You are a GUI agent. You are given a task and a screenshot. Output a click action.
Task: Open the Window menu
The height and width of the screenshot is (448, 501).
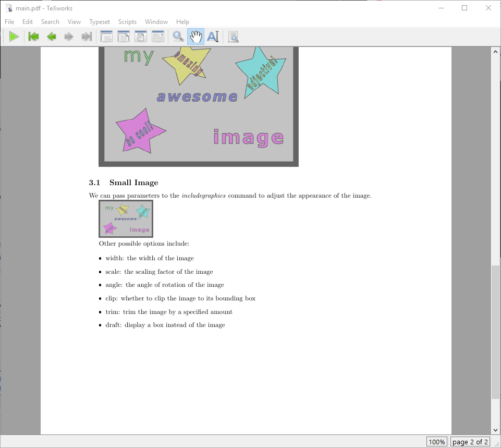[x=156, y=21]
